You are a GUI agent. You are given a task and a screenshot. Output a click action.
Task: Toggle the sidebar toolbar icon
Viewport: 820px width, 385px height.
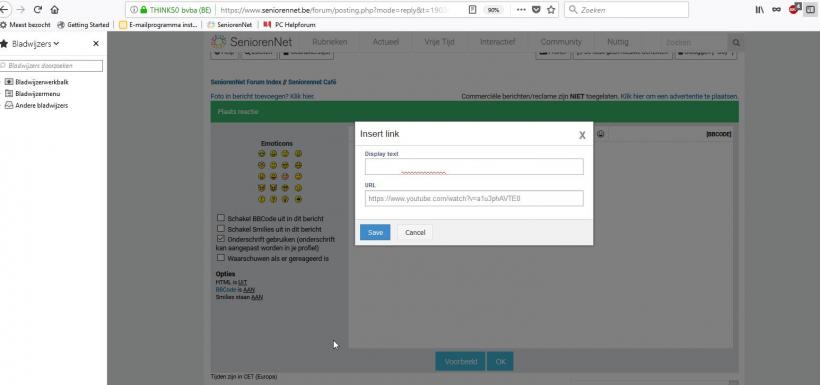pos(810,9)
